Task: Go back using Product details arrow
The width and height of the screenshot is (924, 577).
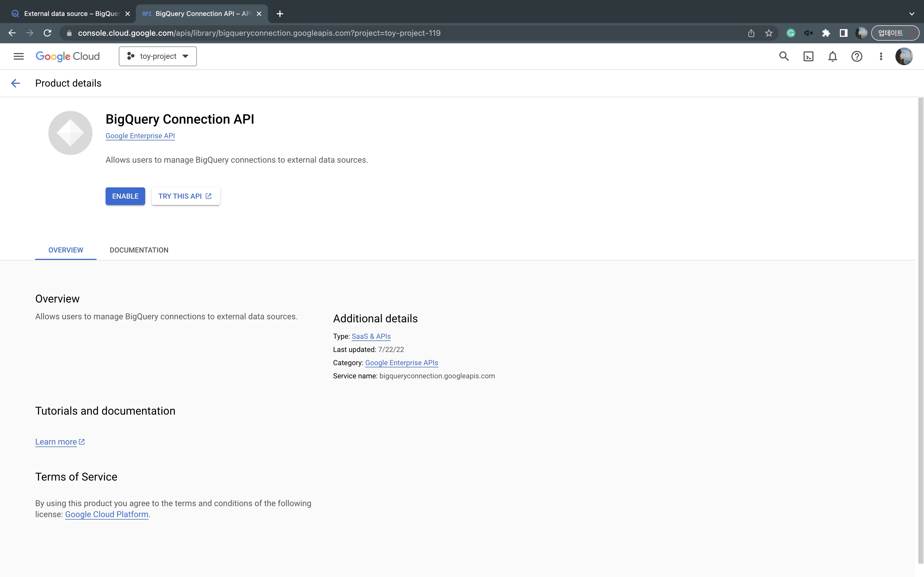Action: [15, 83]
